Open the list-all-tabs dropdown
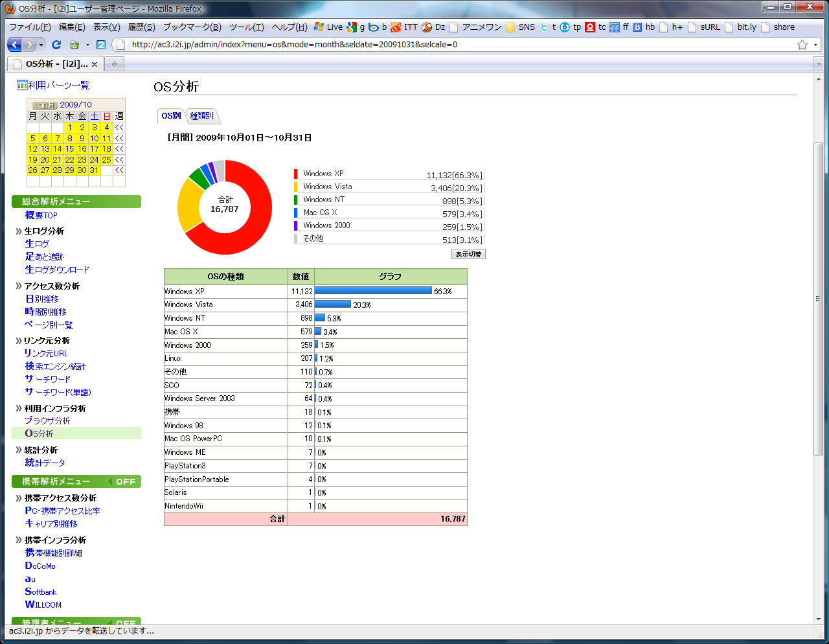This screenshot has width=829, height=644. [819, 64]
